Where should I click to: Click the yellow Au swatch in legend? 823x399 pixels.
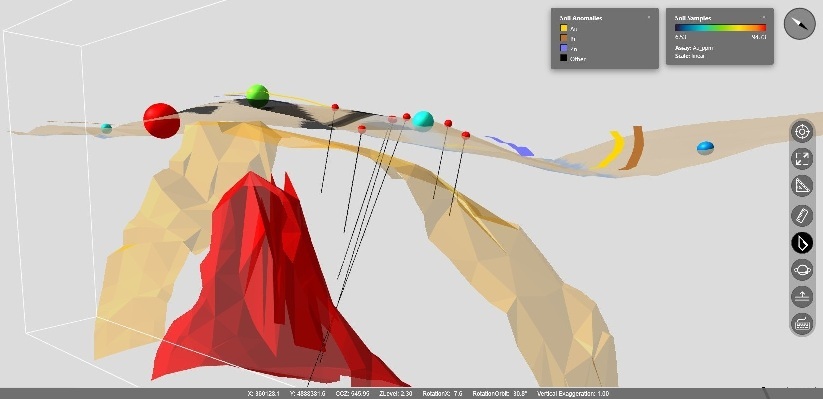[564, 28]
